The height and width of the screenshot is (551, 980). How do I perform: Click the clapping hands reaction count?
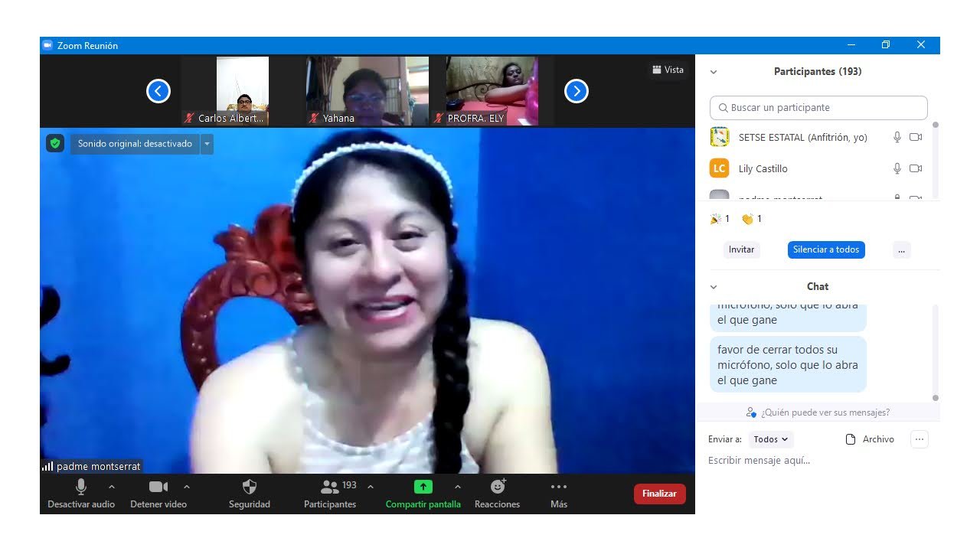[752, 219]
